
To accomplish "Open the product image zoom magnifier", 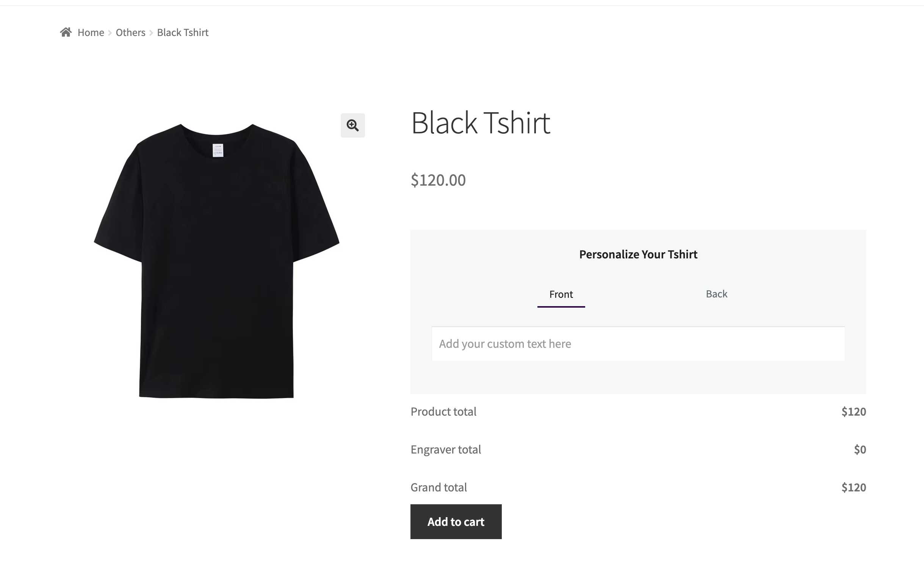I will (x=352, y=125).
